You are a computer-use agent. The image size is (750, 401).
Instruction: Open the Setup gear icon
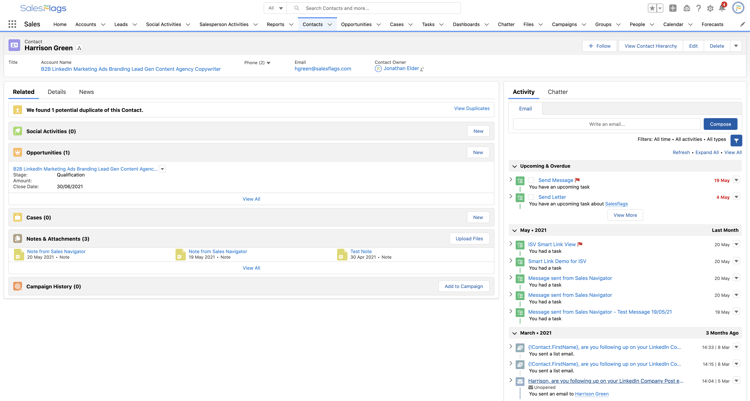[x=710, y=8]
